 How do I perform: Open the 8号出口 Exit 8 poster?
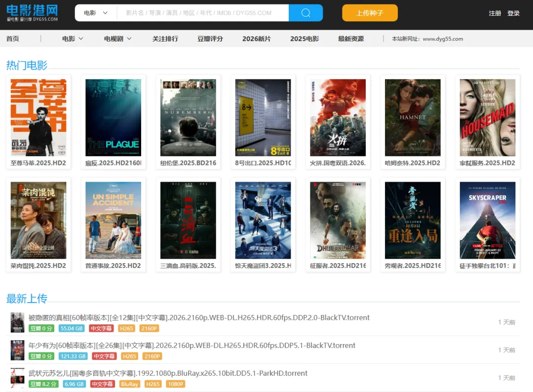pyautogui.click(x=263, y=118)
